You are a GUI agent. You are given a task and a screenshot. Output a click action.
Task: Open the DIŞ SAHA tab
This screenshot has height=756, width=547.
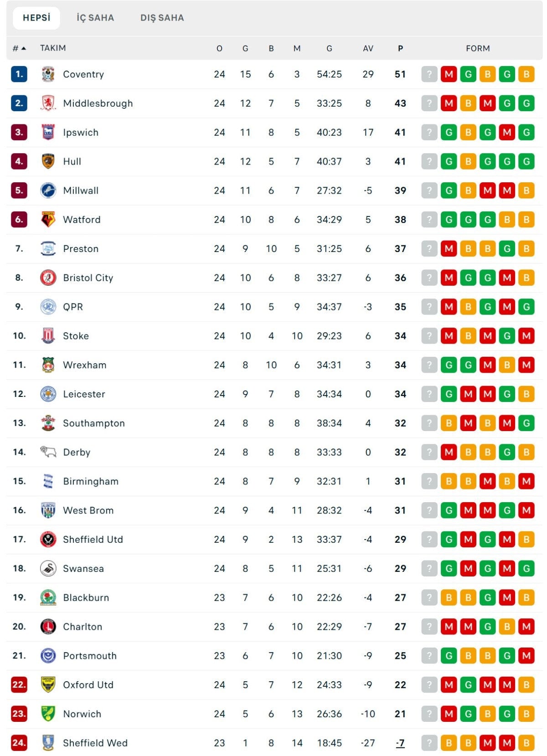pyautogui.click(x=162, y=18)
